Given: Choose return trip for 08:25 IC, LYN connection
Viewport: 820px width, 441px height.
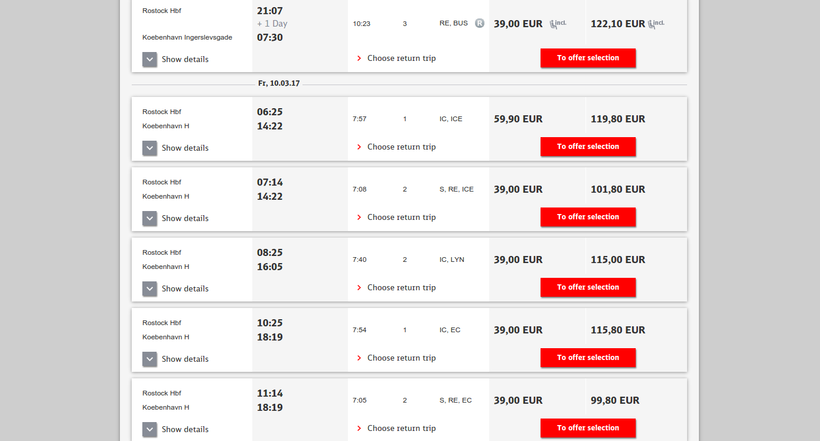Looking at the screenshot, I should 396,287.
